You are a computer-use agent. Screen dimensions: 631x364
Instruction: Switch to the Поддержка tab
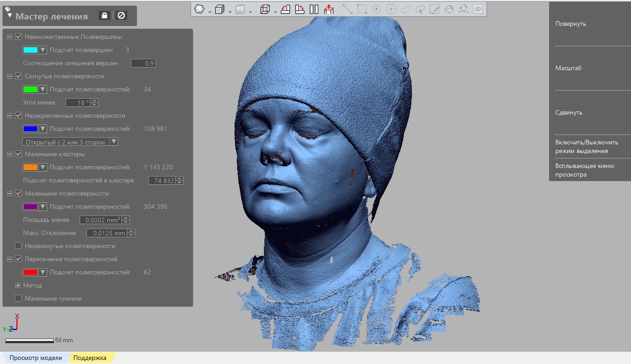(90, 358)
